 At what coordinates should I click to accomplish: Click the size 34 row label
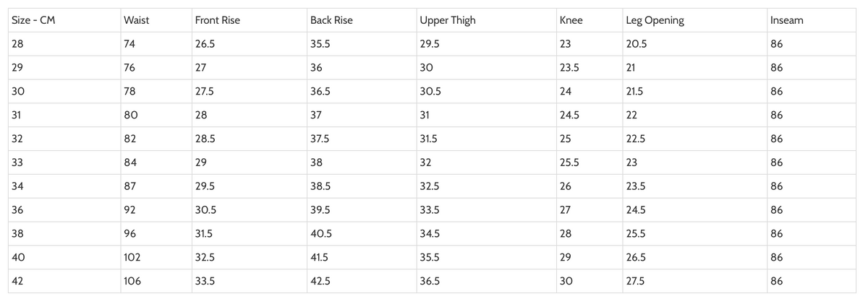coord(18,186)
